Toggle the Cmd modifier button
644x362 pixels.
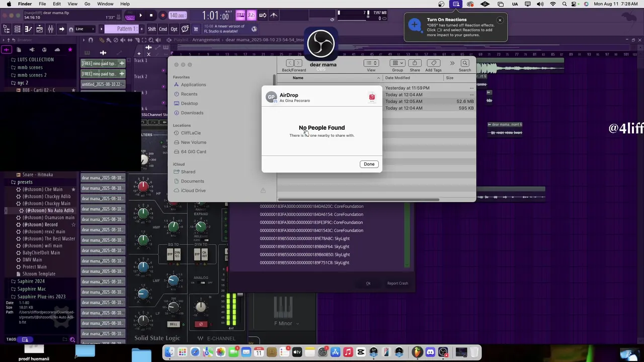point(163,29)
